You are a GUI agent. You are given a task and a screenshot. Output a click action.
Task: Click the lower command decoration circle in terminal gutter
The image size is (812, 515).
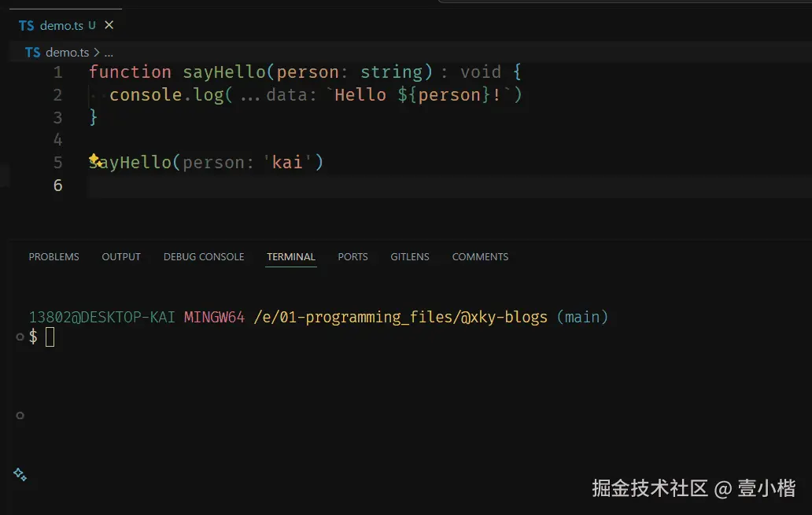pos(20,415)
